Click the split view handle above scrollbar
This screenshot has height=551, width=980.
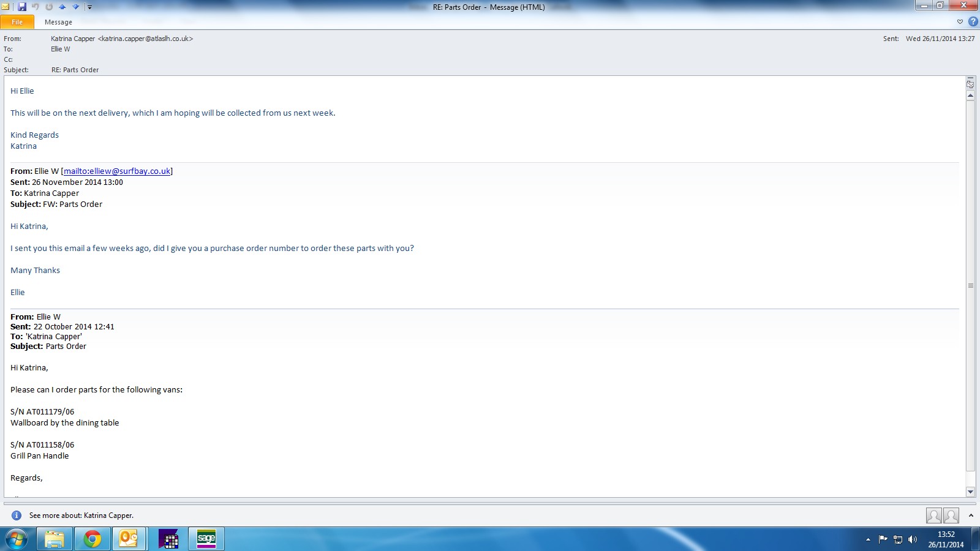click(x=970, y=78)
